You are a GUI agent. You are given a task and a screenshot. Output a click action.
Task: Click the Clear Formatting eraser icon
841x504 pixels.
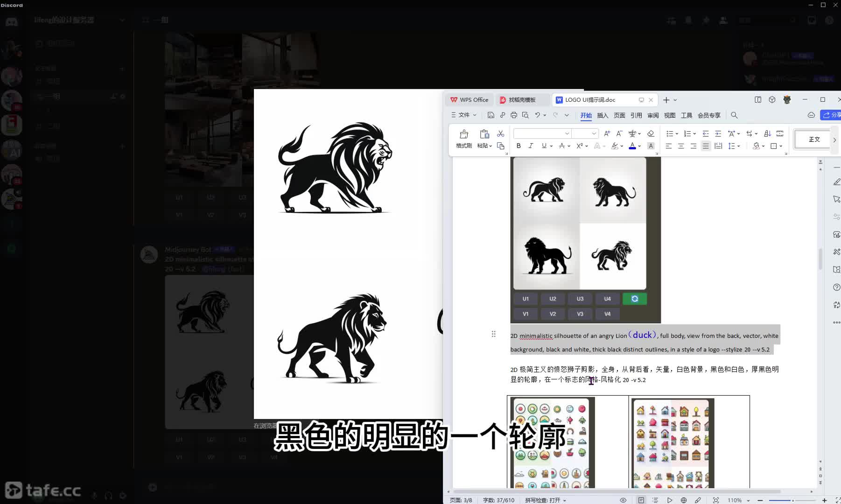651,133
